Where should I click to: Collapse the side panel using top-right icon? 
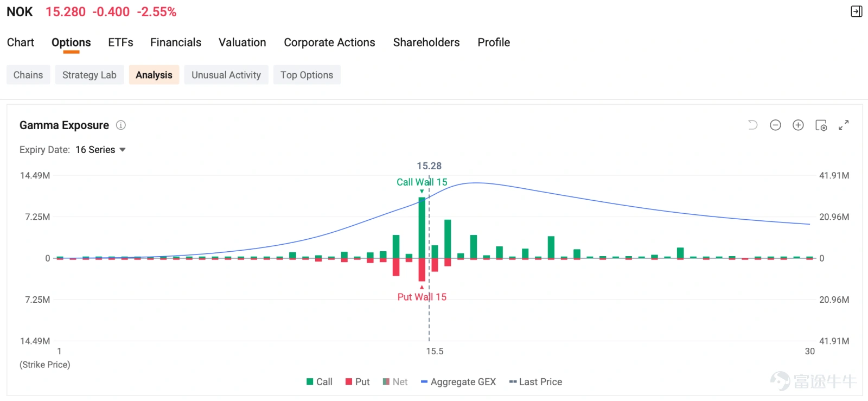(857, 11)
